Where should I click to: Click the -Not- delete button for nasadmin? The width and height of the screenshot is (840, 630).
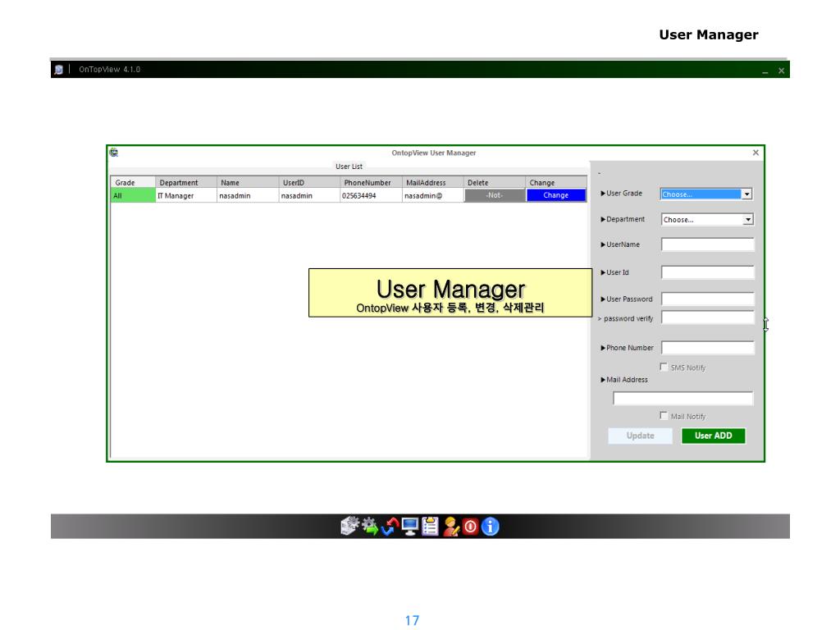[x=495, y=195]
